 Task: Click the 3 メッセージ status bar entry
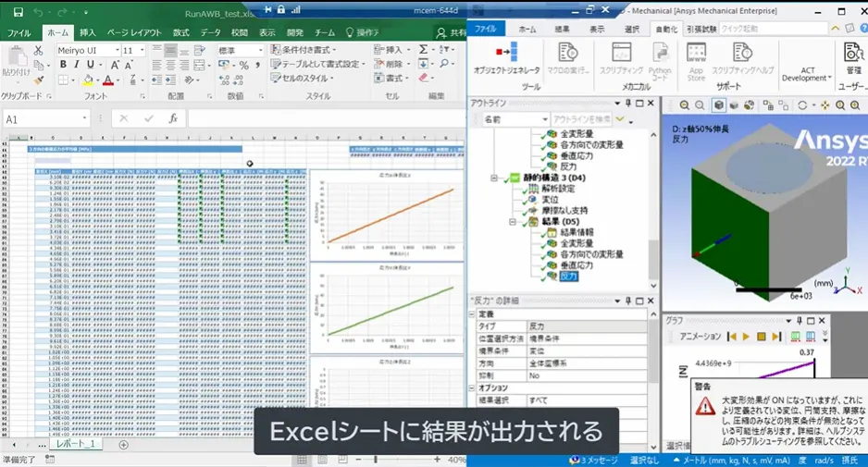(593, 461)
